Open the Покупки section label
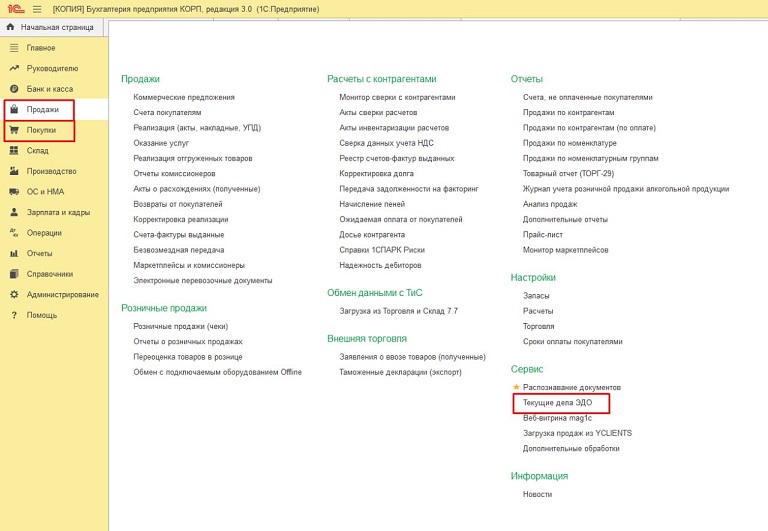This screenshot has width=768, height=531. pos(41,130)
